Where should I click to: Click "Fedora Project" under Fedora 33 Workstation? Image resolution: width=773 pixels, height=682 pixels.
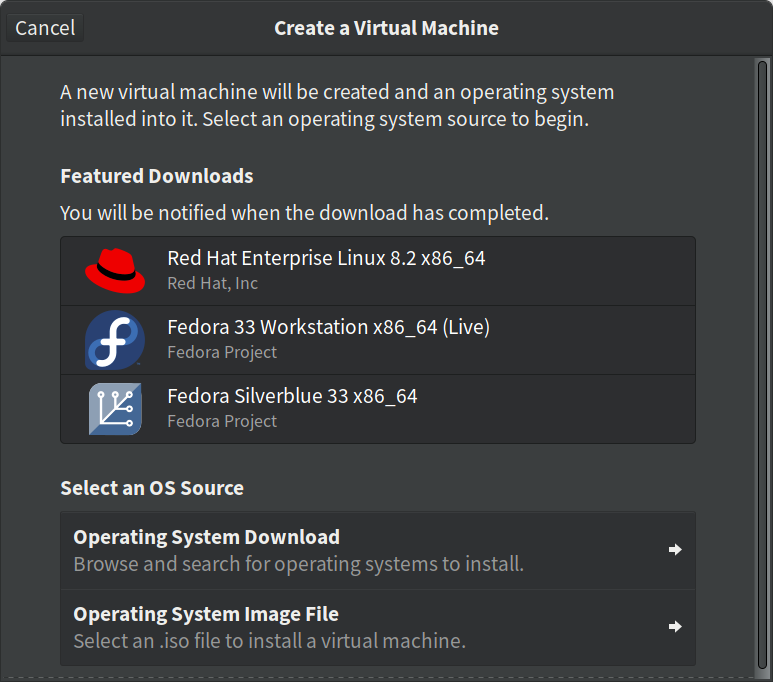pos(222,352)
